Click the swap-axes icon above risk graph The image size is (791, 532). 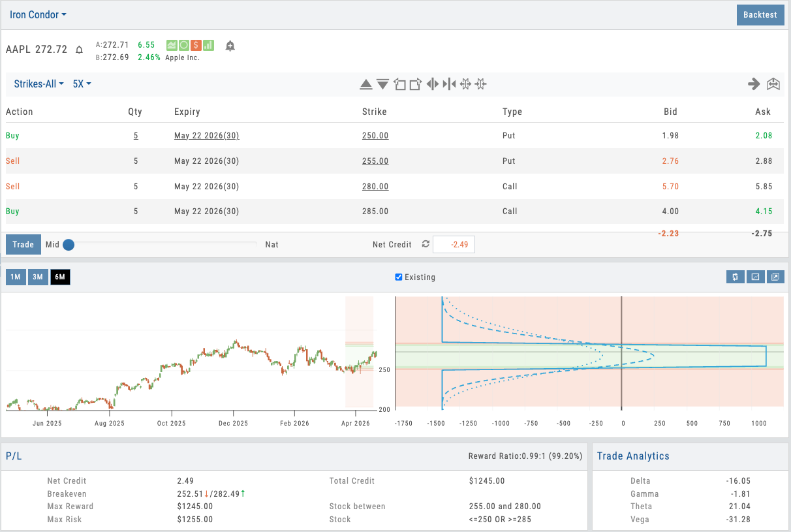(736, 277)
